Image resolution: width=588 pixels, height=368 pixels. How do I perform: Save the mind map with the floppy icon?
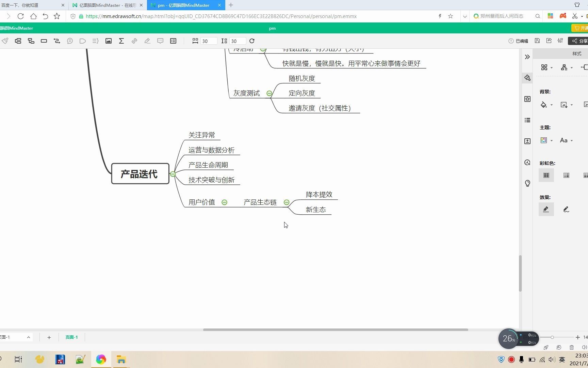tap(537, 41)
